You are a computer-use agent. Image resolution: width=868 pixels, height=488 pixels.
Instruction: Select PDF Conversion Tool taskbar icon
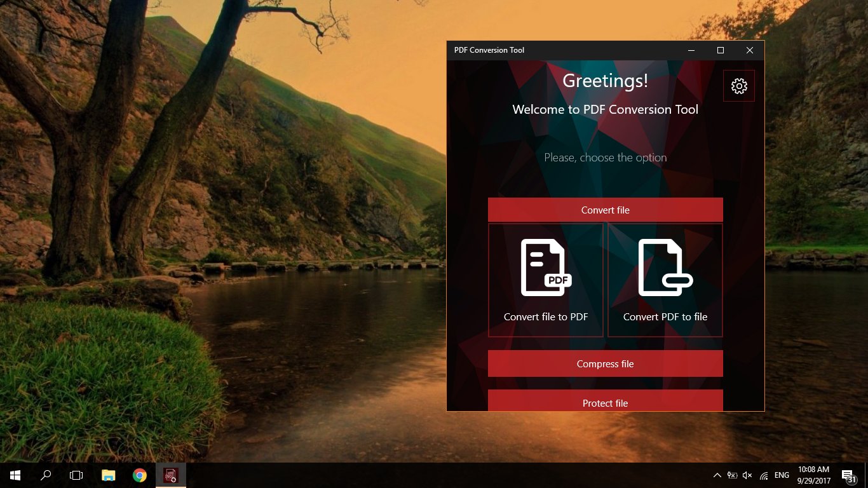(171, 475)
